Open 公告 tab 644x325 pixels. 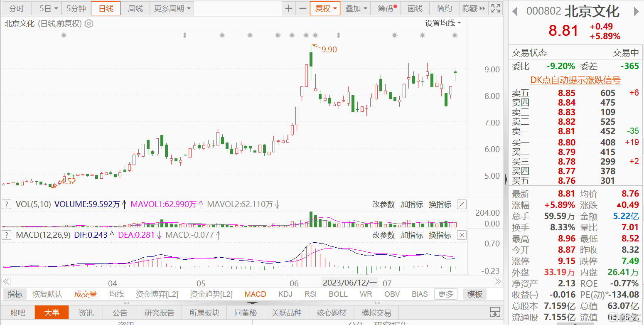coord(120,313)
